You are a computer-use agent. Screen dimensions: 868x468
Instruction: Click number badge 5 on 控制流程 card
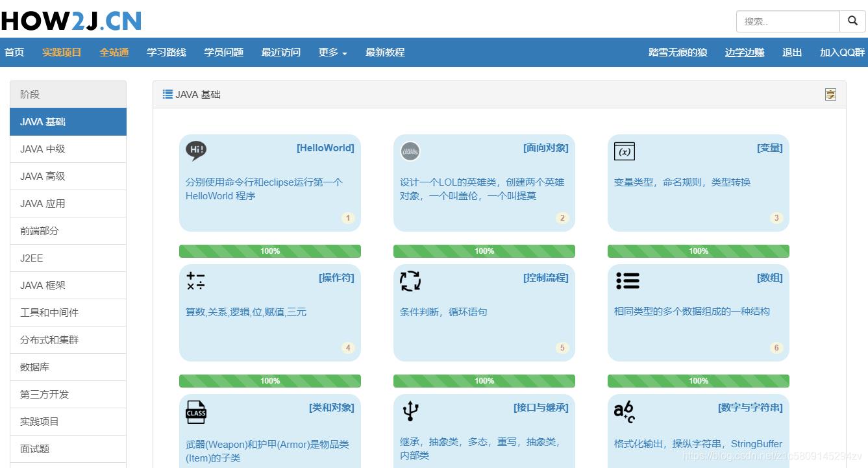tap(562, 348)
